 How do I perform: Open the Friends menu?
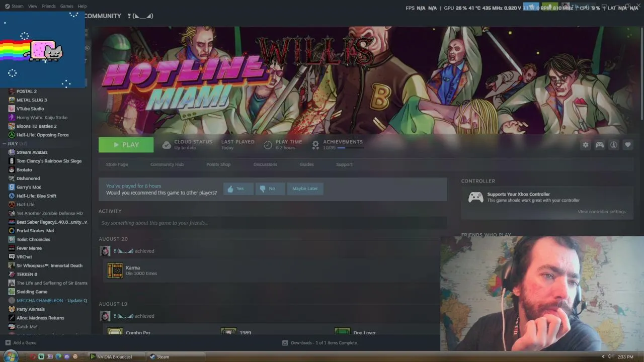[49, 7]
